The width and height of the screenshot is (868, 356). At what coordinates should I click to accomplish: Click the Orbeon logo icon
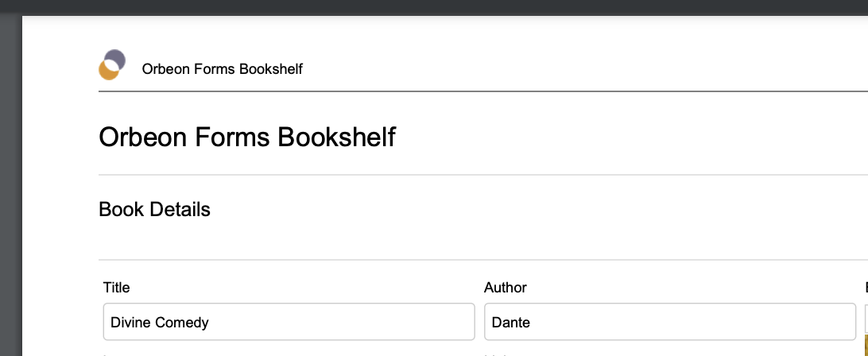[112, 65]
